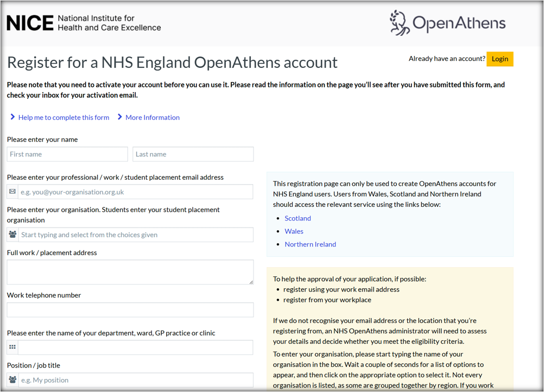Focus the Work telephone number field

pos(130,310)
